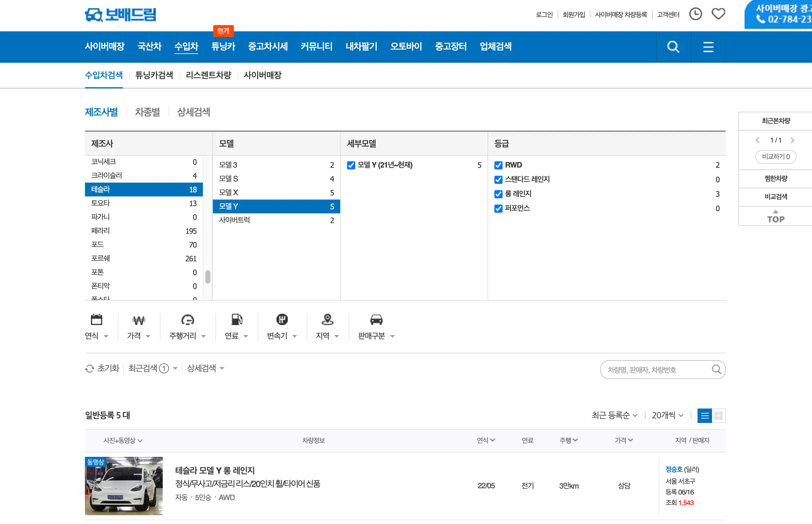Go to previous recently viewed car
The image size is (812, 524).
click(x=758, y=140)
